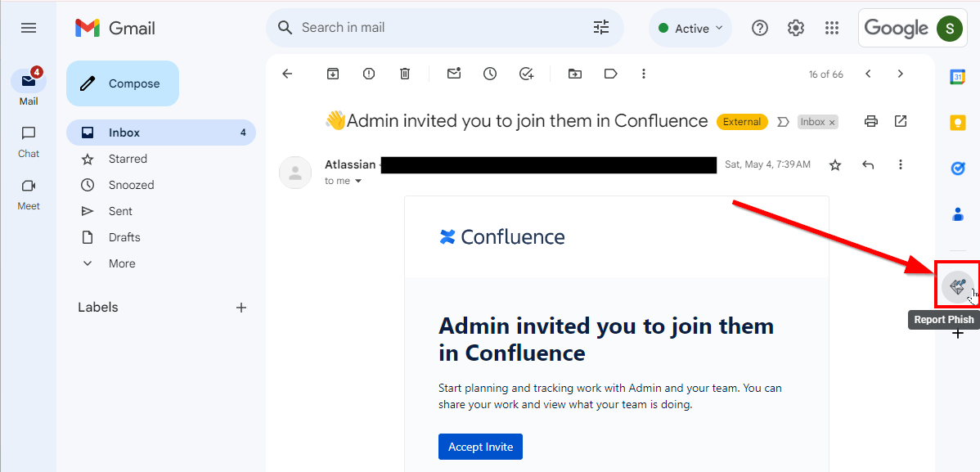Mark email as unread
The image size is (980, 472).
(454, 74)
